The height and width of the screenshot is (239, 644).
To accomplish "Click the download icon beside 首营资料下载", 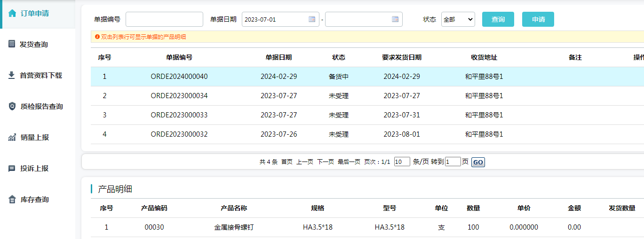I will pos(12,75).
